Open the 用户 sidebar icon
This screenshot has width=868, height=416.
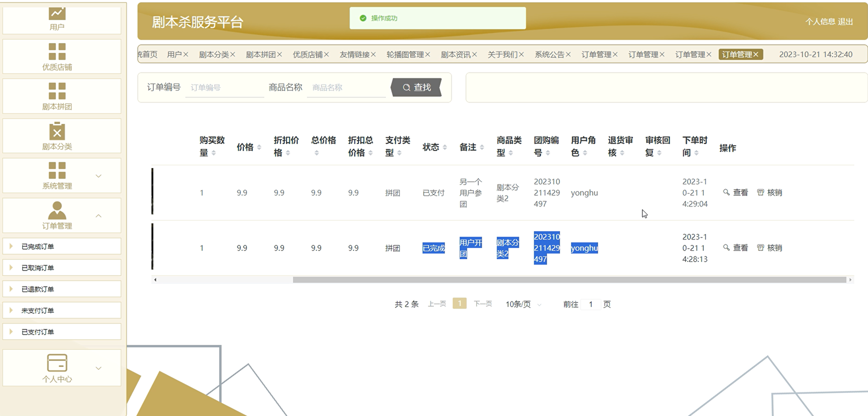pos(57,13)
